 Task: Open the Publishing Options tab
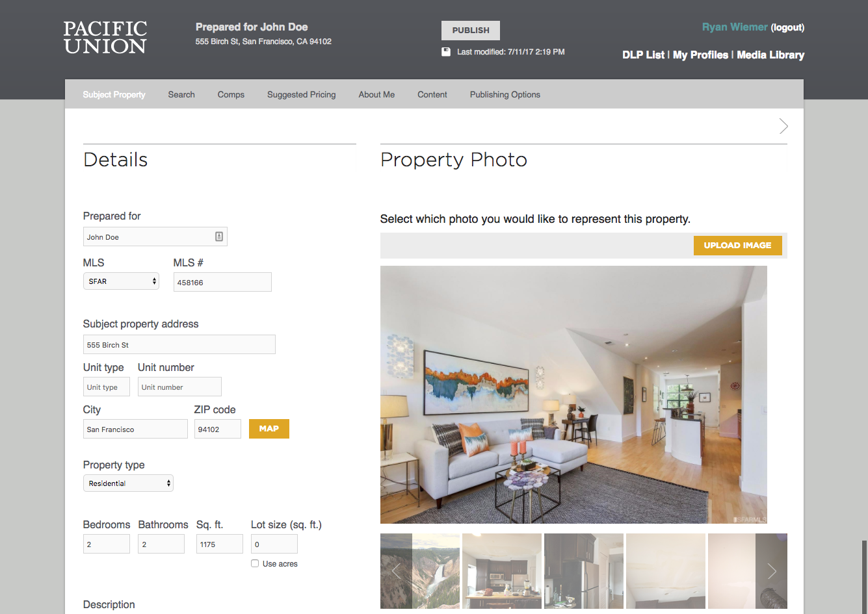[505, 94]
